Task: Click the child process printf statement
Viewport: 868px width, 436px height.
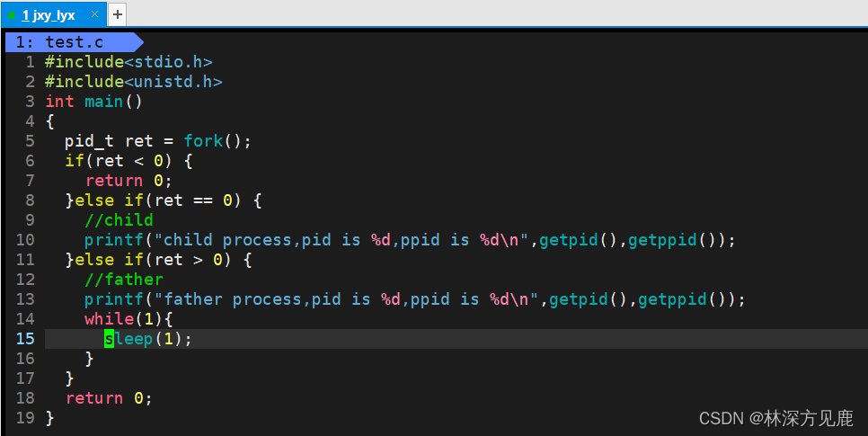Action: [x=410, y=240]
